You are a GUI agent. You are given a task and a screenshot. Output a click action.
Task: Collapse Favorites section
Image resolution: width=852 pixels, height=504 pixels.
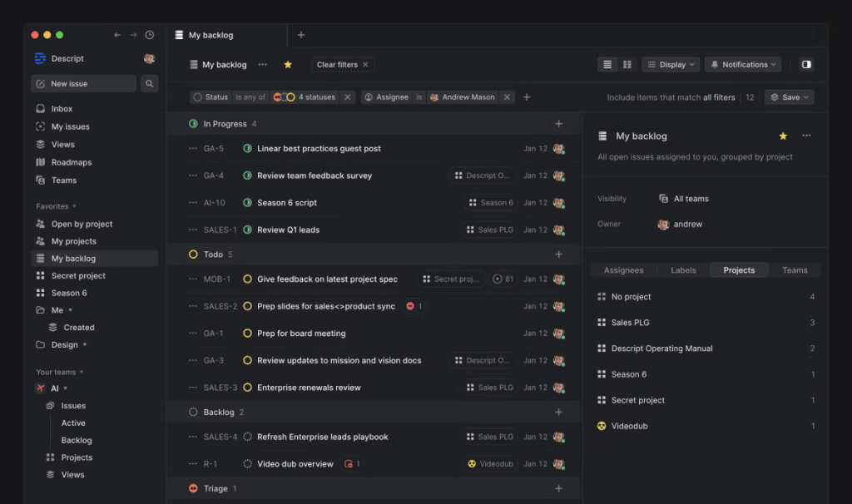pyautogui.click(x=56, y=206)
